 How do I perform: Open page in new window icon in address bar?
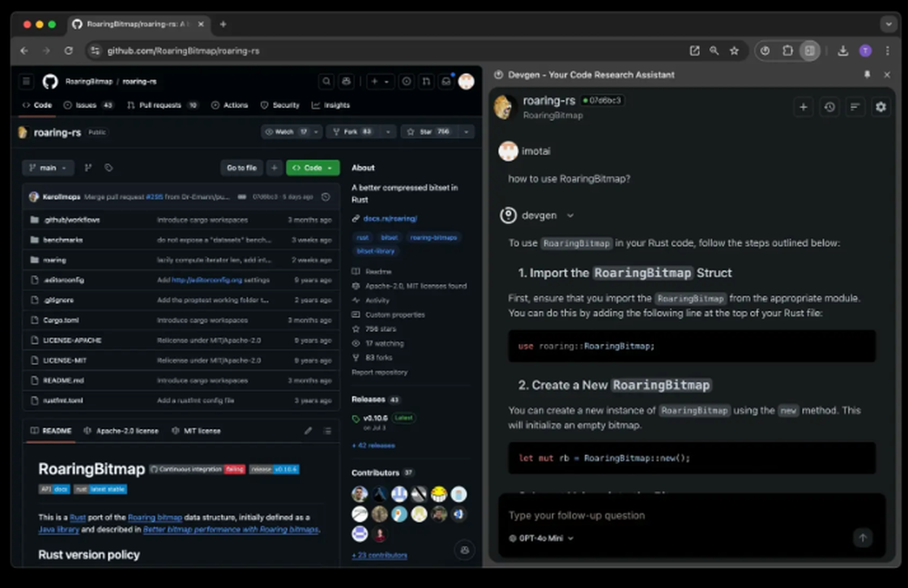(695, 51)
